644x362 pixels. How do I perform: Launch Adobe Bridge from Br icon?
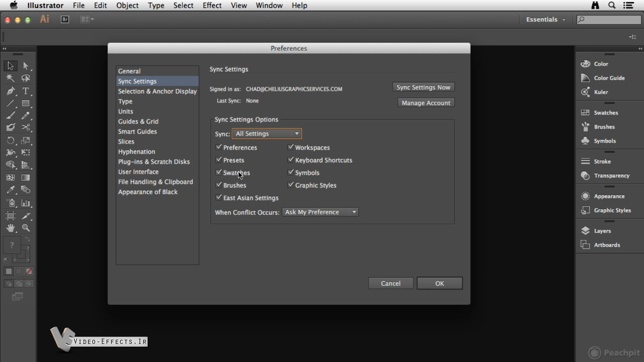click(65, 19)
